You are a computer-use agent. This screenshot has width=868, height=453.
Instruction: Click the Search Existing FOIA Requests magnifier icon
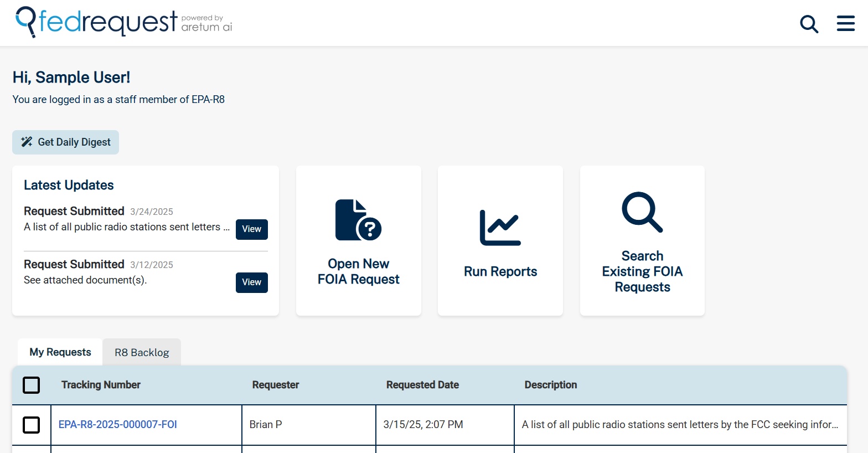[x=642, y=212]
